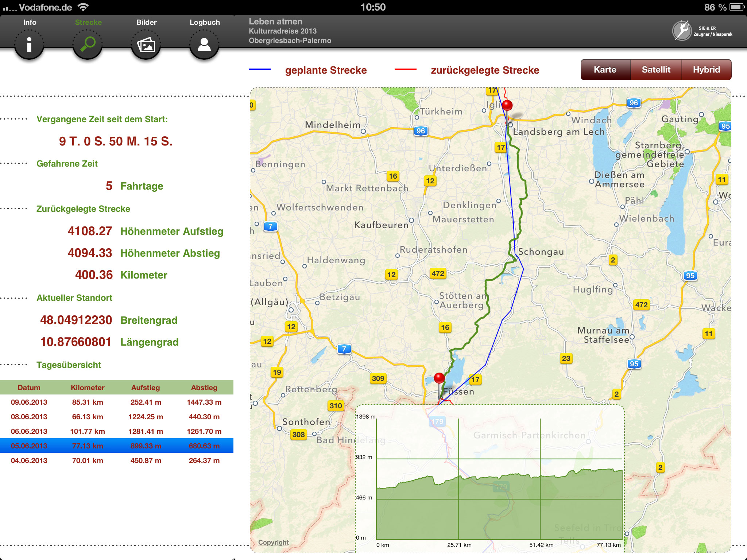
Task: Tap the SIE & ER dancer logo
Action: point(682,31)
